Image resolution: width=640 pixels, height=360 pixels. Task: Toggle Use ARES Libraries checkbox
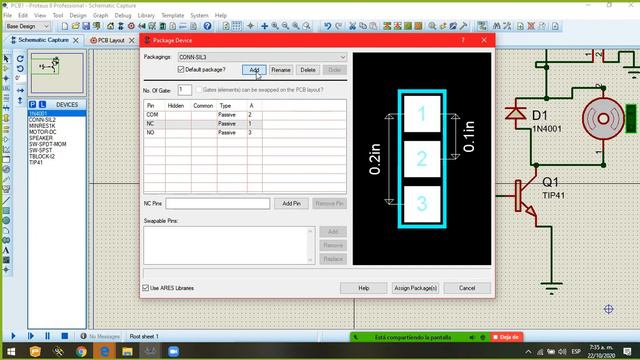point(146,288)
